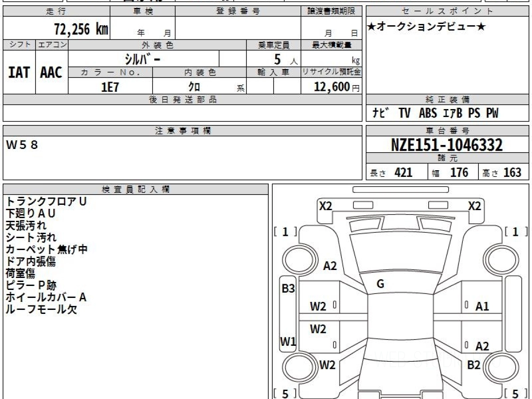Click the width value 176
The height and width of the screenshot is (399, 532).
point(459,172)
